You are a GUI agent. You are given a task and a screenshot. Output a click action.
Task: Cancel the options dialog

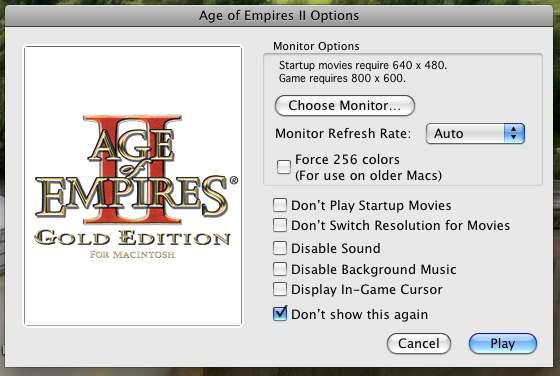(419, 344)
